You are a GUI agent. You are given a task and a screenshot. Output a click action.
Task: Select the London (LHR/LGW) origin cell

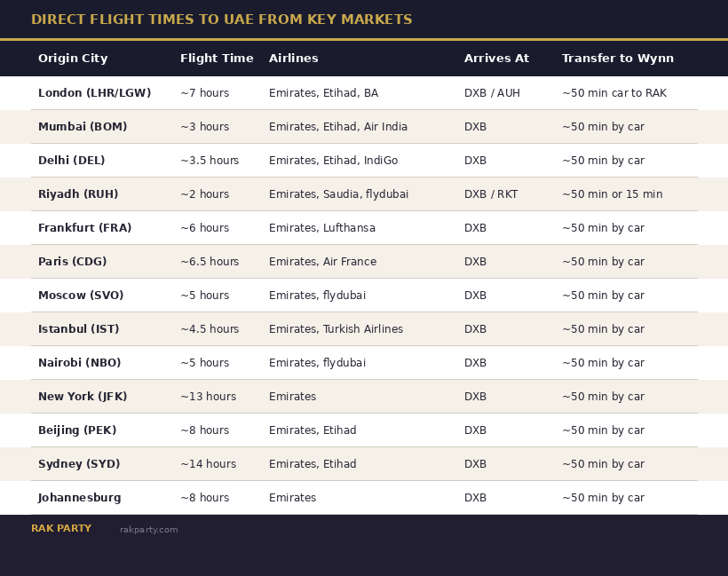click(x=94, y=93)
